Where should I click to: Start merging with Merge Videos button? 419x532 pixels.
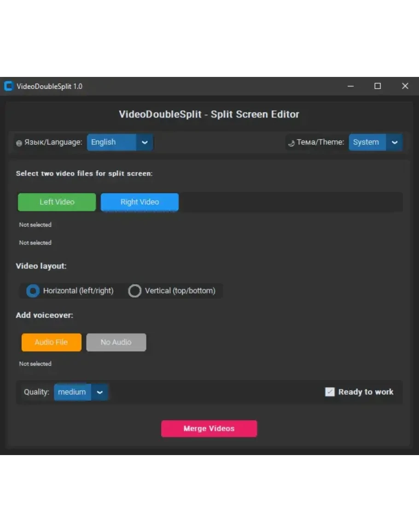click(209, 428)
